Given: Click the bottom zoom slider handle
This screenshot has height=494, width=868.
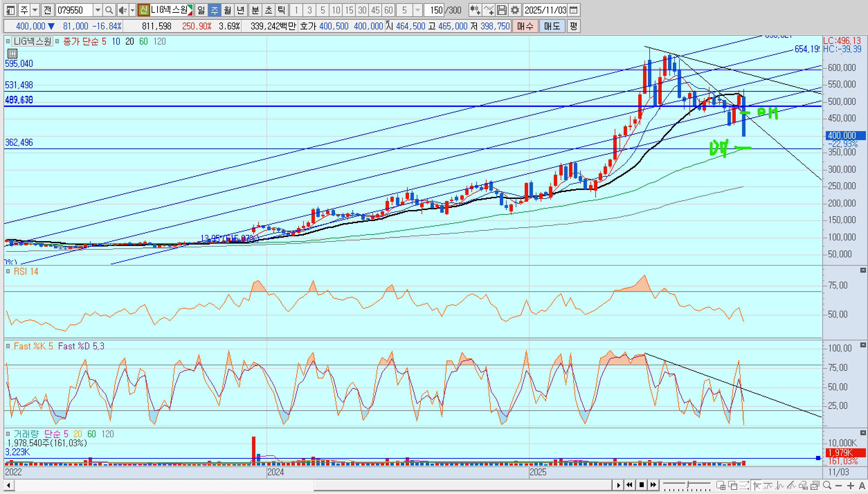Looking at the screenshot, I should 688,484.
